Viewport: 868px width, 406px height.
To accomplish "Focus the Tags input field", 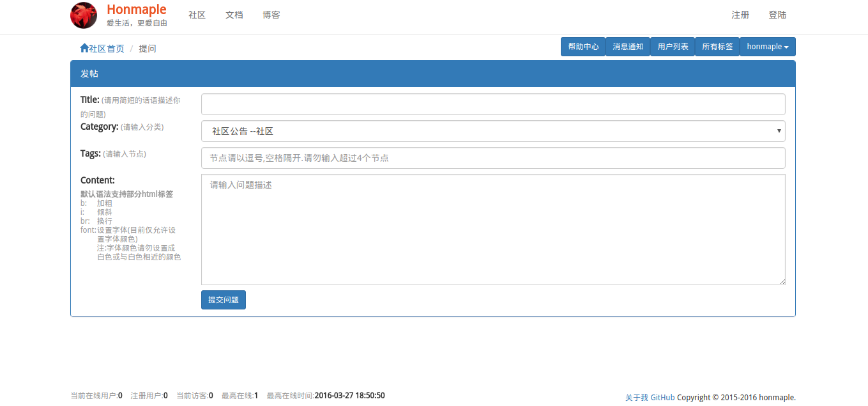I will coord(493,158).
